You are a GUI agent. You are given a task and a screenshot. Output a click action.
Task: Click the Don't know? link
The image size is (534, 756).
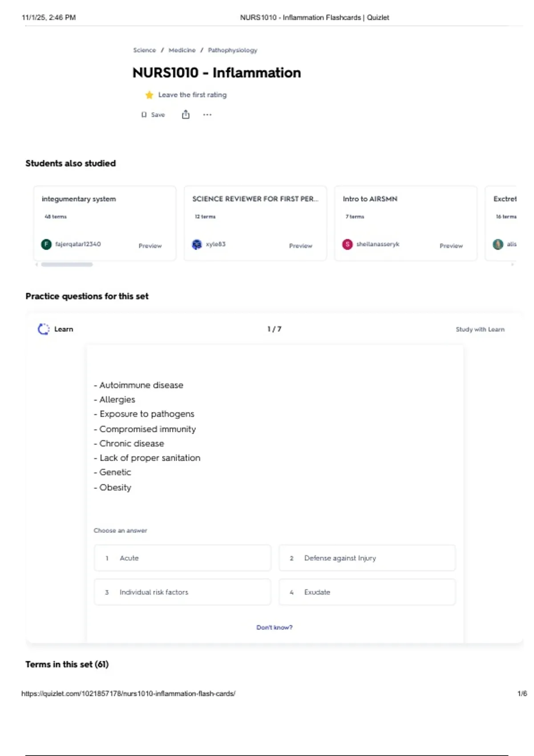tap(274, 627)
